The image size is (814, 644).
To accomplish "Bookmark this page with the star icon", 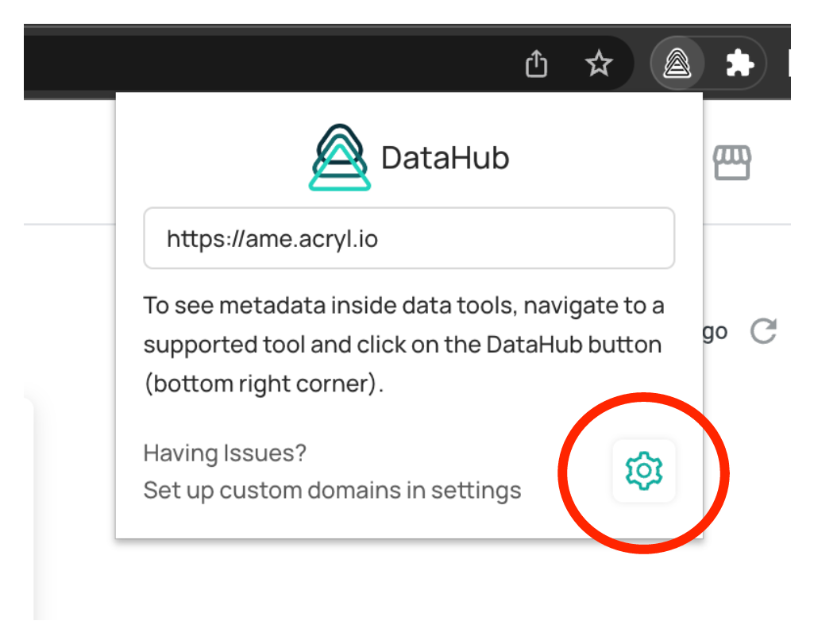I will tap(599, 64).
